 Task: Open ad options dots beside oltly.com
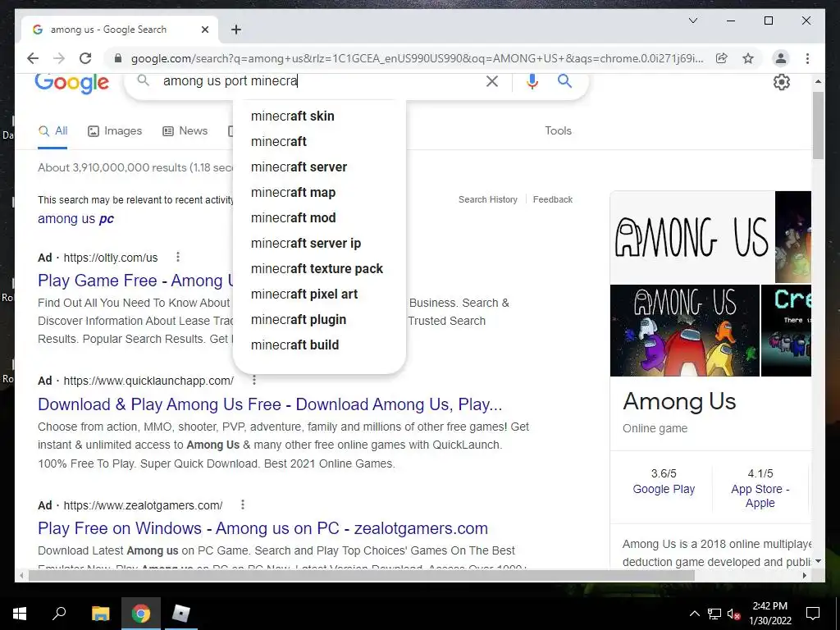tap(178, 257)
